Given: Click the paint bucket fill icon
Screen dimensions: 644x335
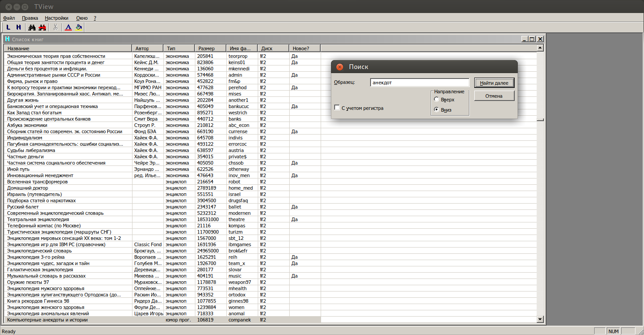Looking at the screenshot, I should [x=79, y=27].
